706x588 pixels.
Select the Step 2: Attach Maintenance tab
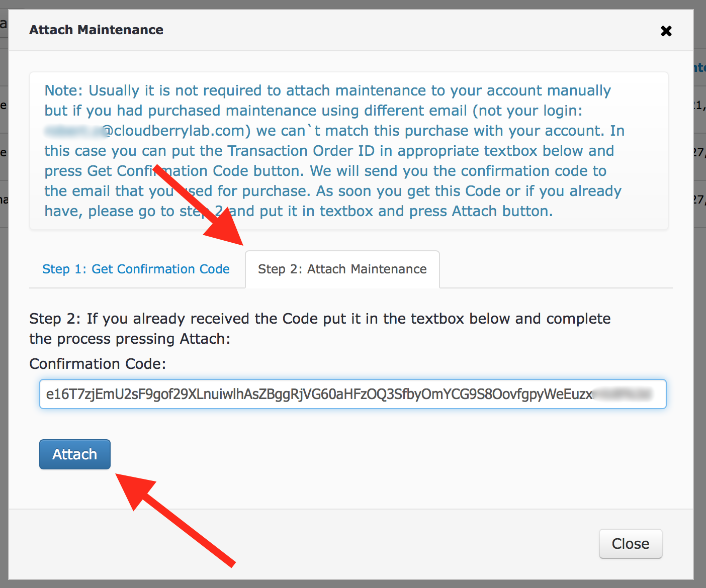[x=342, y=269]
